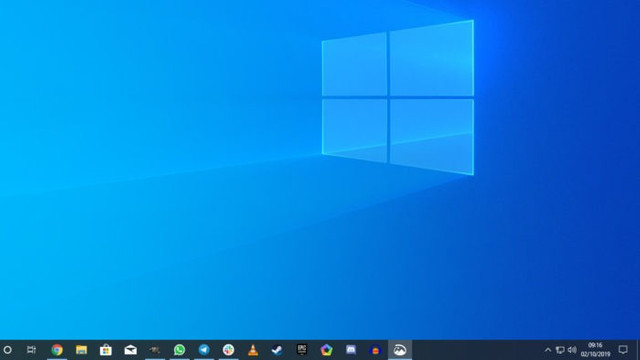The height and width of the screenshot is (360, 640).
Task: Open the Microsoft Store taskbar icon
Action: (106, 350)
